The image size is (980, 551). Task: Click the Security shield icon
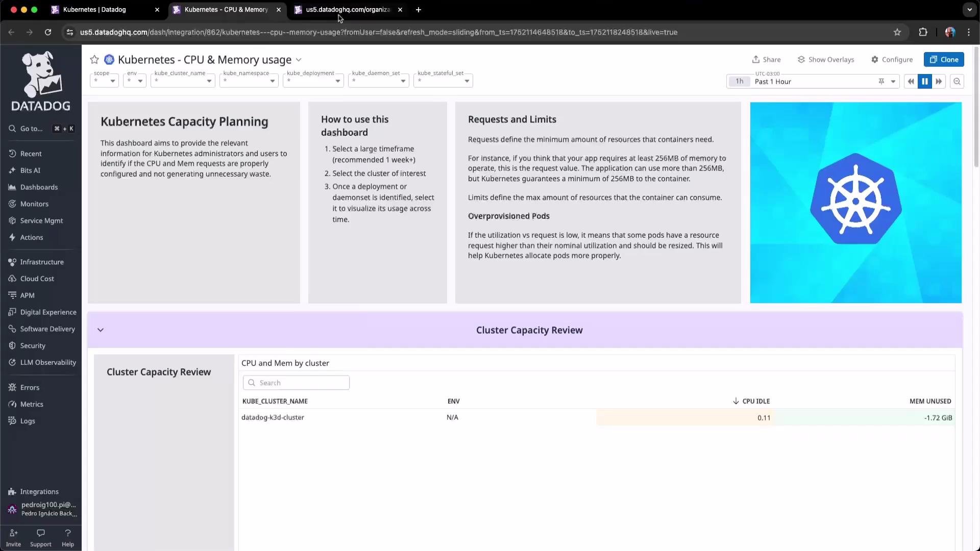point(12,346)
